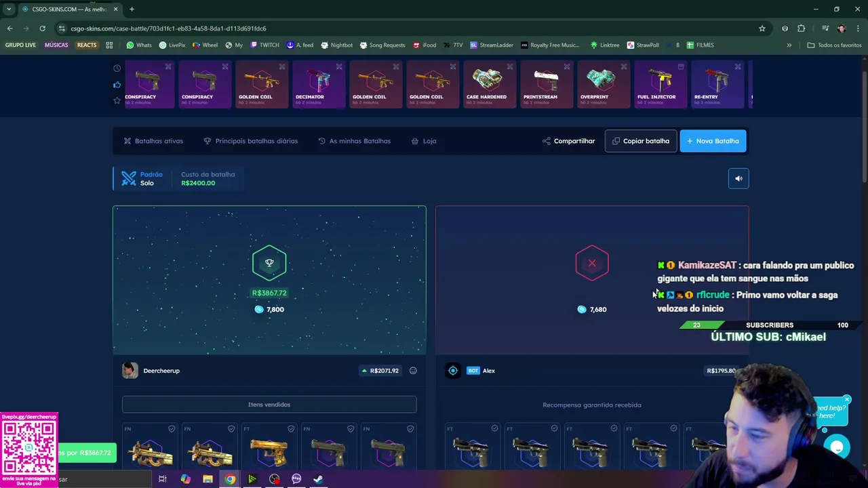The width and height of the screenshot is (868, 488).
Task: Open a new browser tab
Action: (132, 9)
